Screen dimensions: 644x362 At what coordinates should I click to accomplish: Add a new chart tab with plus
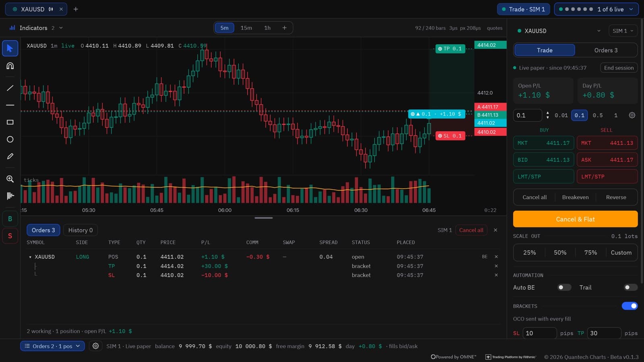(76, 9)
